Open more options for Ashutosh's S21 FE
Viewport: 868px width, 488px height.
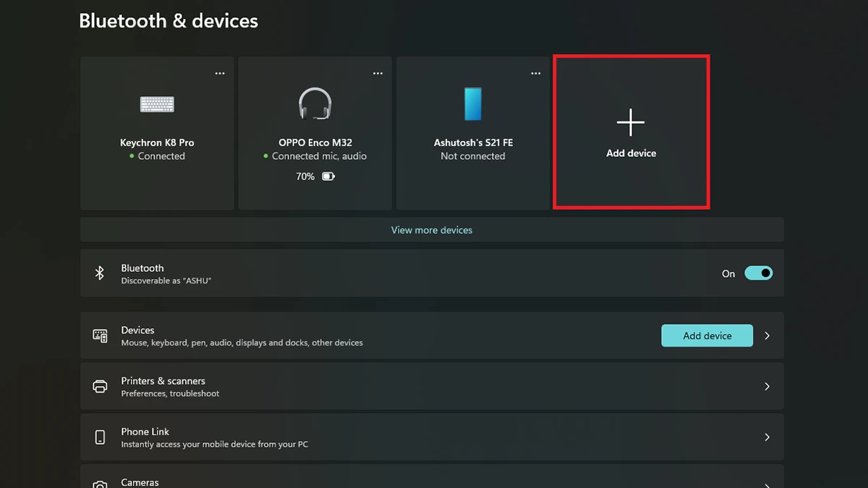[536, 73]
